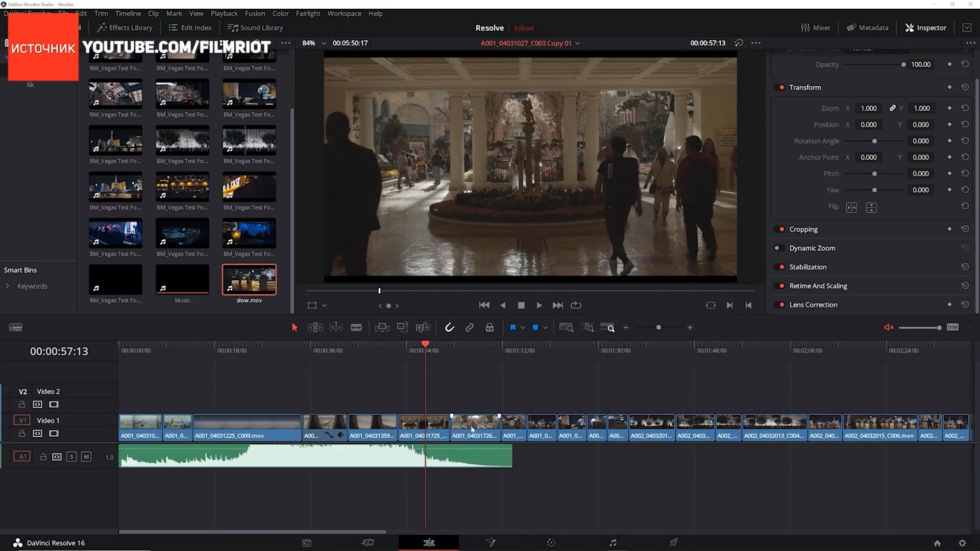Select the Blade edit mode tool

tap(356, 328)
